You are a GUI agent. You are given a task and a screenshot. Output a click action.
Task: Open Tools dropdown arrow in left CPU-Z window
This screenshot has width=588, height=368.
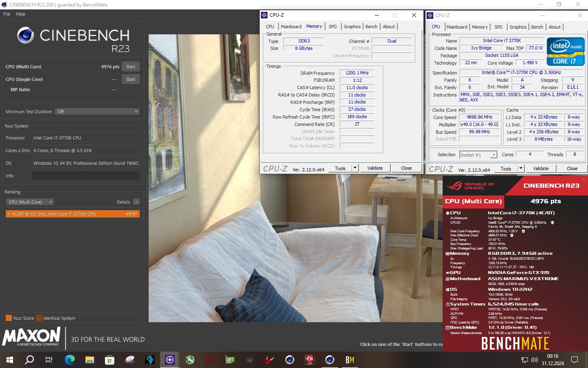click(x=355, y=168)
